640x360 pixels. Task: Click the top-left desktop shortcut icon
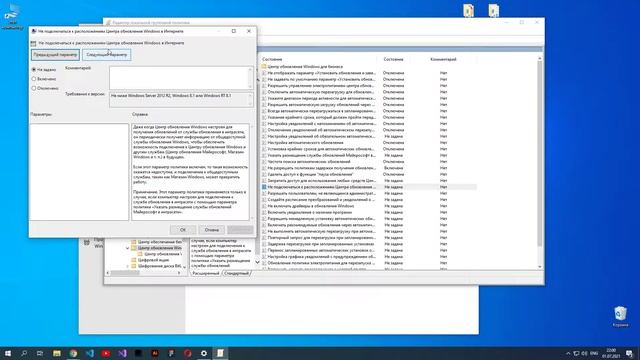12,16
